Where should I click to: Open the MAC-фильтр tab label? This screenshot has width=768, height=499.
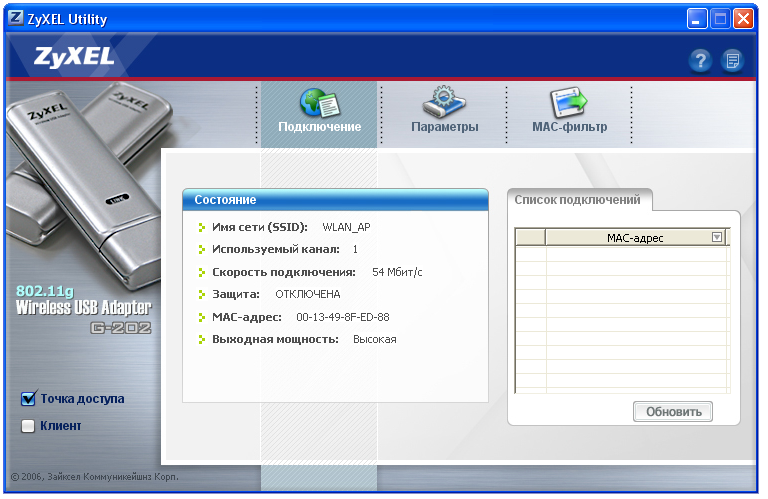[570, 127]
